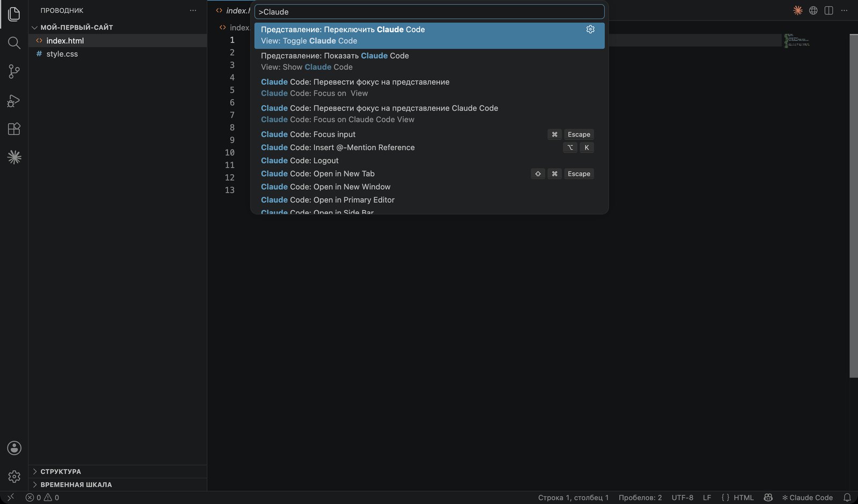Change file encoding via UTF-8

(x=683, y=498)
